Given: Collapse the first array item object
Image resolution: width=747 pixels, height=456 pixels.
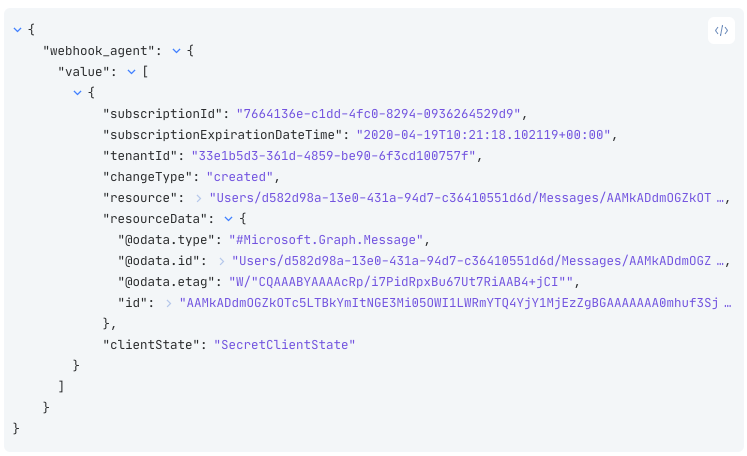Looking at the screenshot, I should pyautogui.click(x=77, y=92).
